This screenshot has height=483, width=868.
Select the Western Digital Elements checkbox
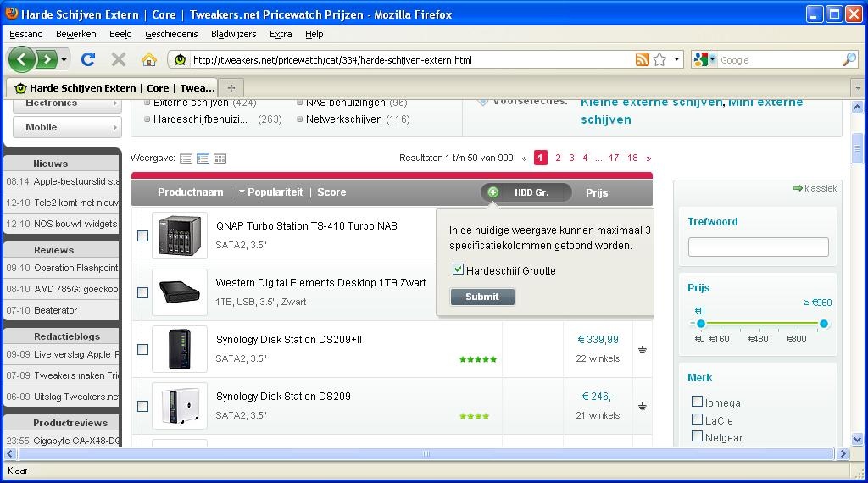coord(142,292)
